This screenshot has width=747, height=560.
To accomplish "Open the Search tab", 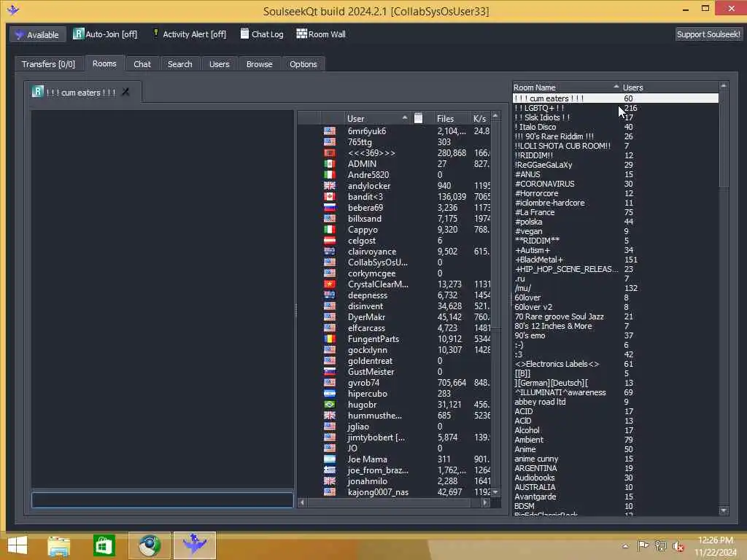I will point(179,64).
